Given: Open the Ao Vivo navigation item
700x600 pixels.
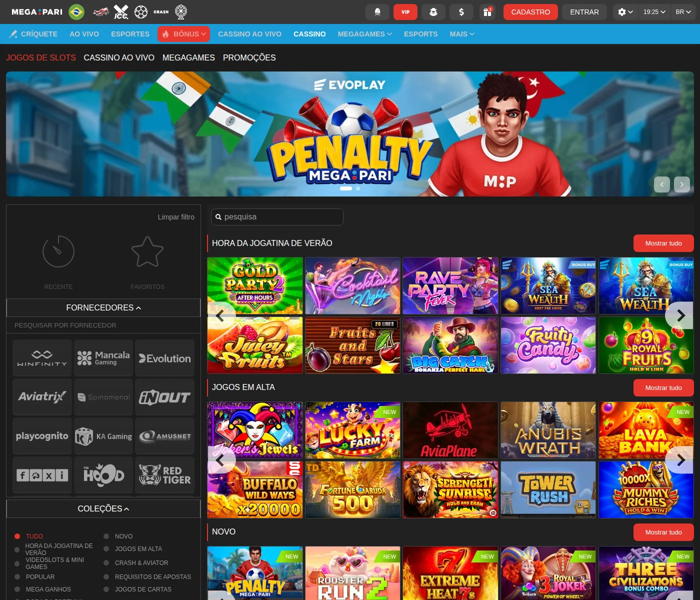Looking at the screenshot, I should click(84, 34).
